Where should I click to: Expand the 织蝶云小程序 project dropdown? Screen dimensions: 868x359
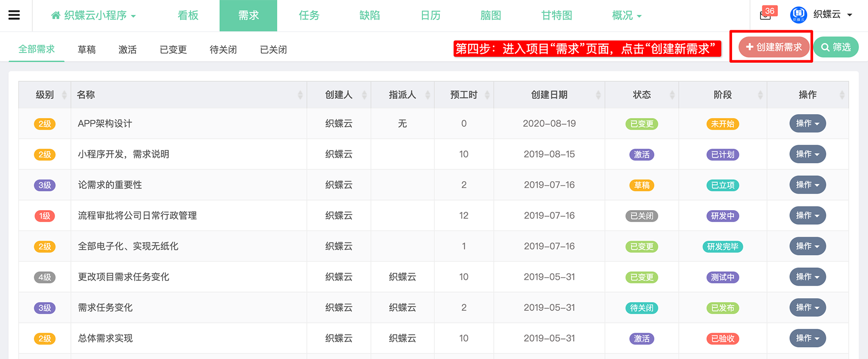[94, 15]
